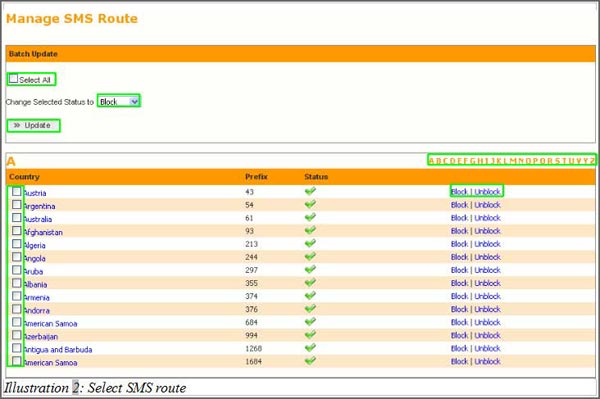The width and height of the screenshot is (600, 399).
Task: Jump to letter S in alphabet index
Action: pyautogui.click(x=558, y=161)
